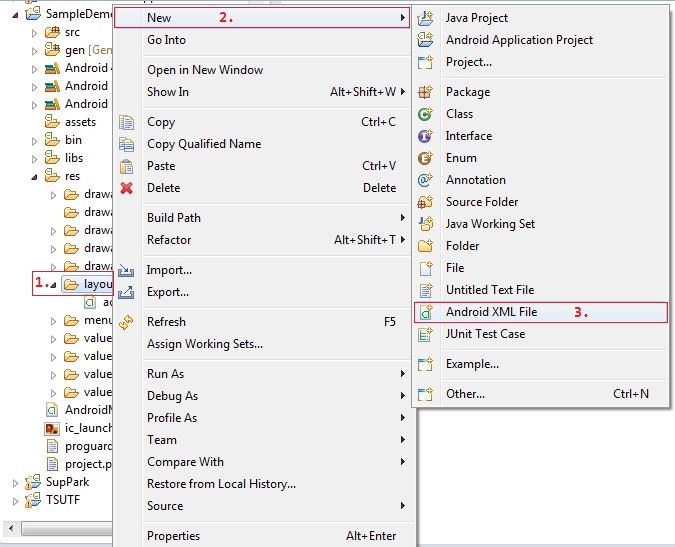Viewport: 675px width, 547px height.
Task: Select the assets folder in tree
Action: coord(80,122)
